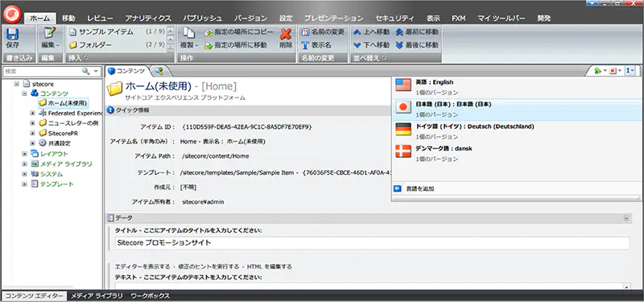Click 表示名 display name button

316,45
